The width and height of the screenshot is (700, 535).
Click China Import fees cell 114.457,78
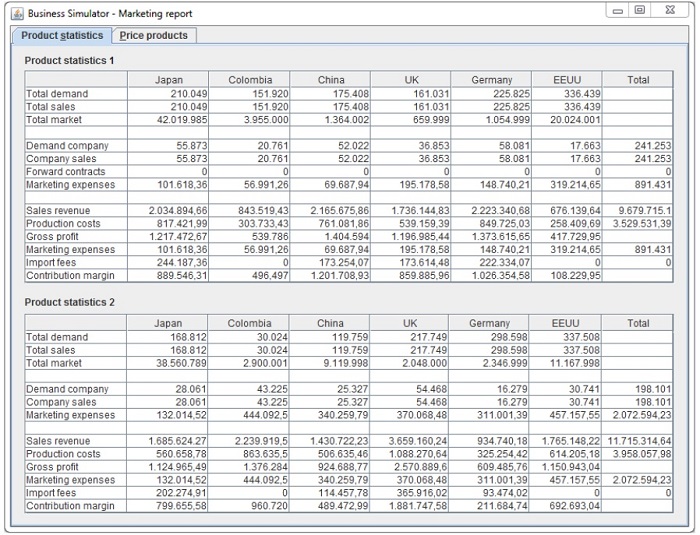pyautogui.click(x=330, y=493)
